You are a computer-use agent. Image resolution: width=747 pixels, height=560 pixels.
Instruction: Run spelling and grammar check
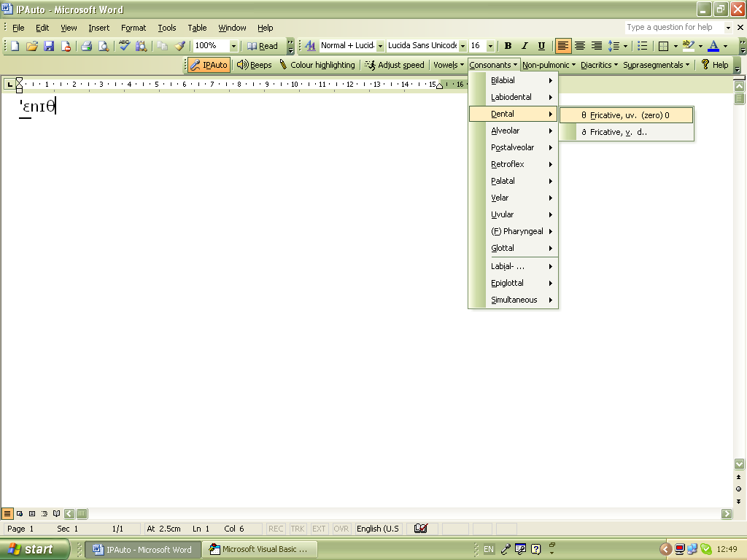tap(124, 46)
